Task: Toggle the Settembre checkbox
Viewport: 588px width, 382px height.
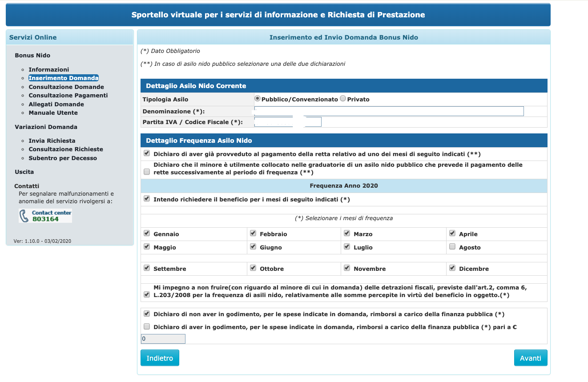Action: pyautogui.click(x=147, y=268)
